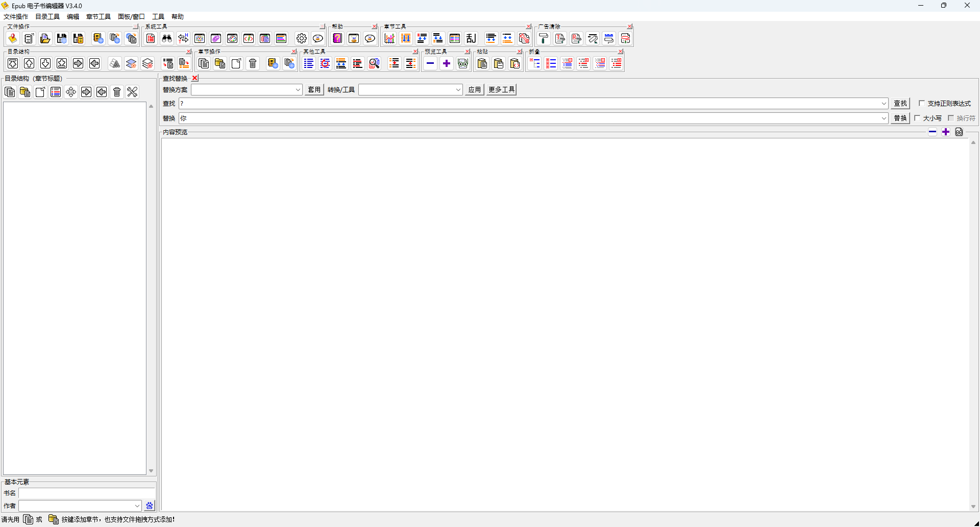Click the 应用 button
Viewport: 980px width, 527px height.
(x=475, y=90)
